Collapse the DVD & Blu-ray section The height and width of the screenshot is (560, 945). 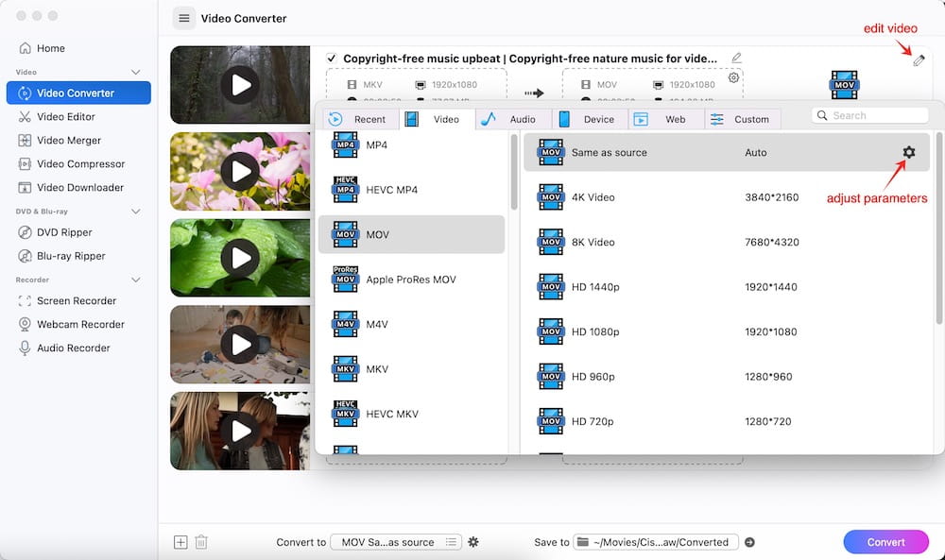click(135, 212)
